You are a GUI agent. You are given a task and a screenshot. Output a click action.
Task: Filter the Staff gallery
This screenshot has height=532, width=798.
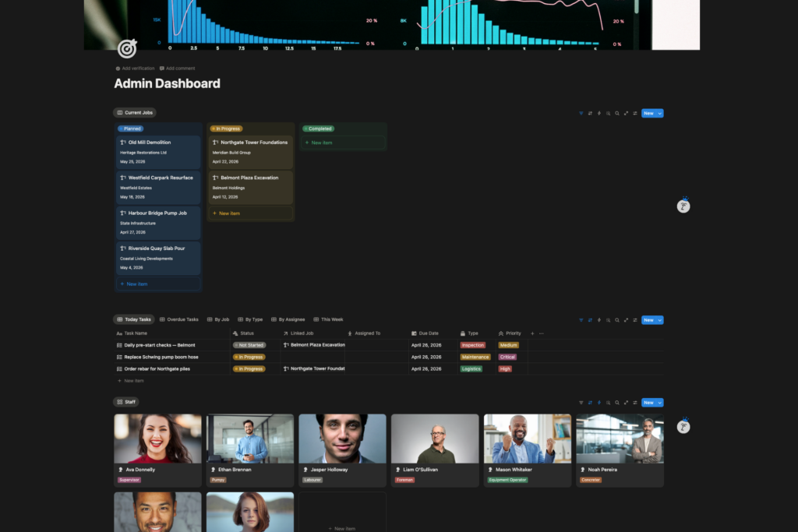pos(581,403)
